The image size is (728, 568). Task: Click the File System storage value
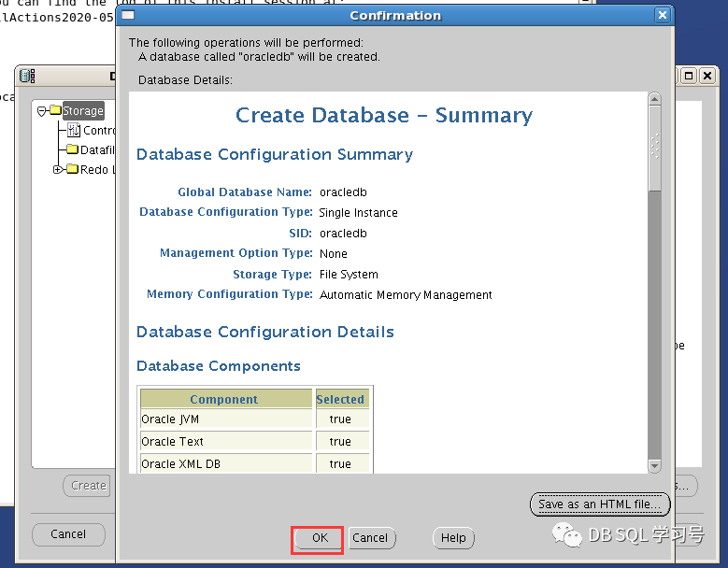(x=349, y=275)
